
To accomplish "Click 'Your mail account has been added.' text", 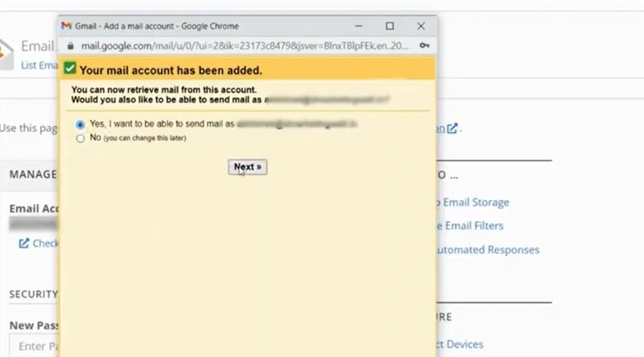I will coord(171,71).
